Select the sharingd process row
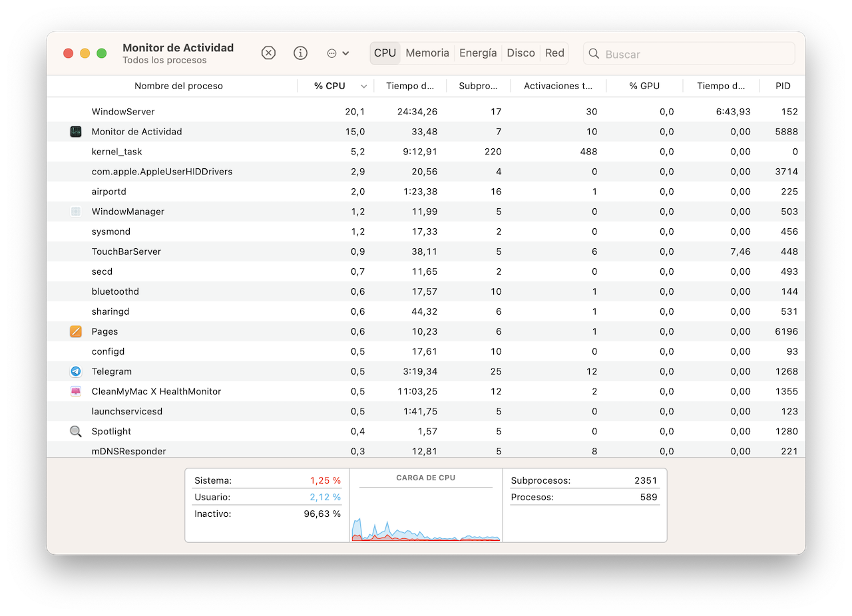Image resolution: width=852 pixels, height=616 pixels. pyautogui.click(x=426, y=311)
